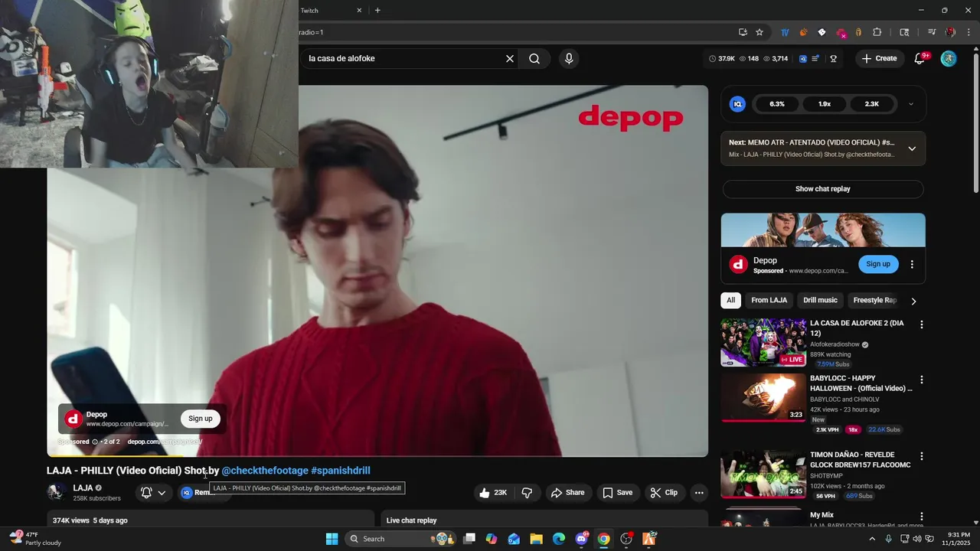Bookmark this page with the star icon
Screen dimensions: 980x551
pos(759,32)
